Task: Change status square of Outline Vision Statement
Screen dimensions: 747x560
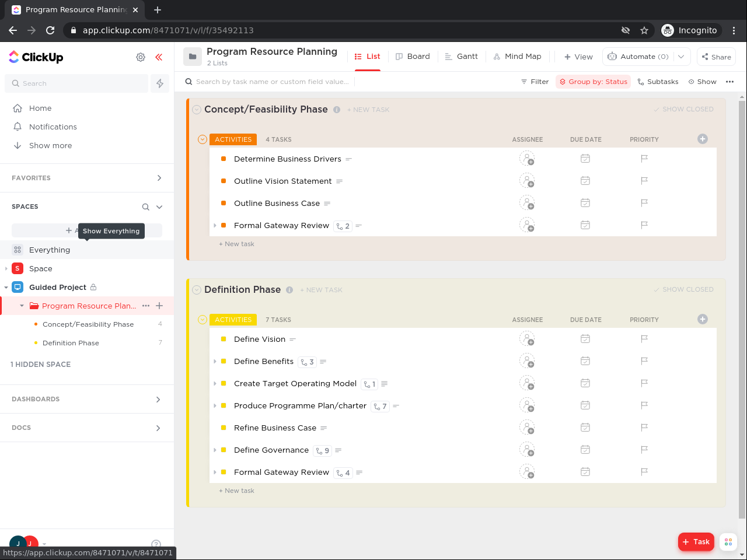Action: 224,181
